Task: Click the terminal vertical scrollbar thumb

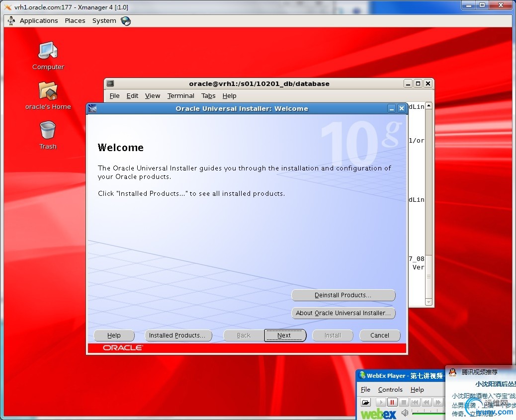Action: [x=429, y=276]
